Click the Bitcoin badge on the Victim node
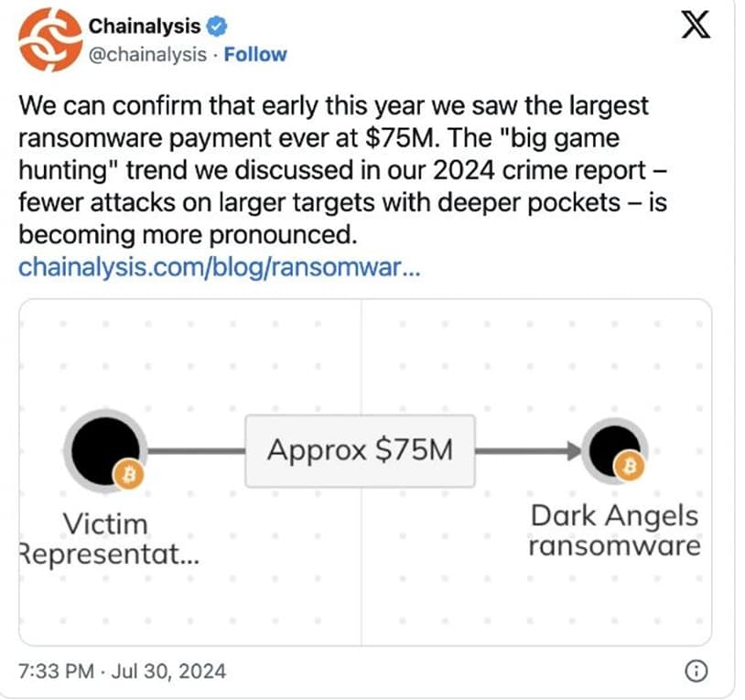This screenshot has height=700, width=745. pos(129,474)
